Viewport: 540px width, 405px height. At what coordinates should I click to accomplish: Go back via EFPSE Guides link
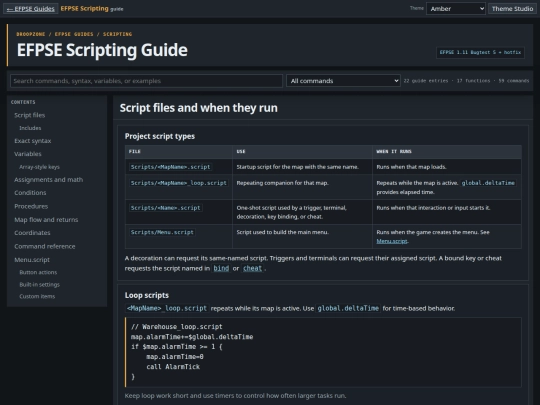[x=31, y=9]
